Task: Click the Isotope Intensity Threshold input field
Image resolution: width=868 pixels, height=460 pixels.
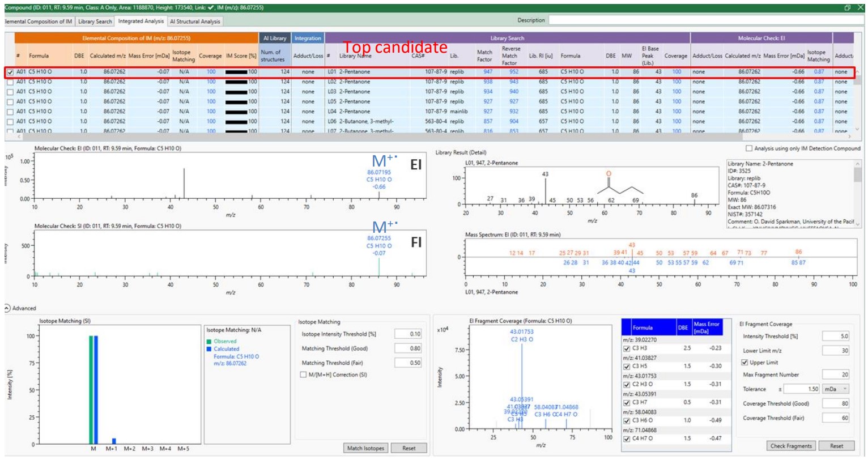Action: coord(407,334)
